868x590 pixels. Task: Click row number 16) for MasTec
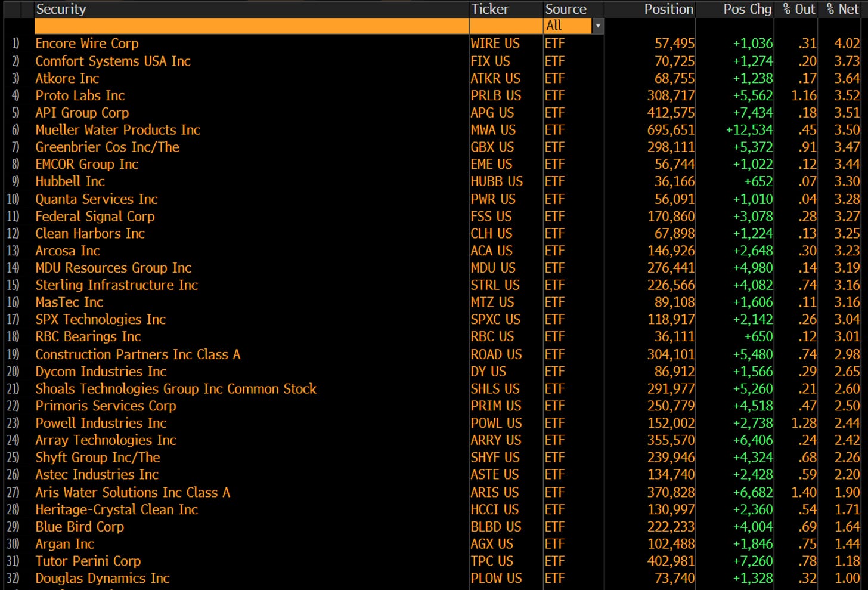(x=13, y=302)
